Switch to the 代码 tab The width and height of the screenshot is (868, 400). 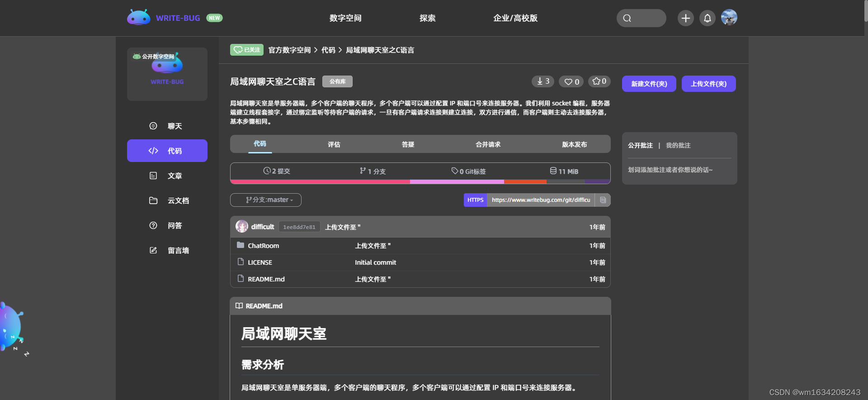coord(260,144)
